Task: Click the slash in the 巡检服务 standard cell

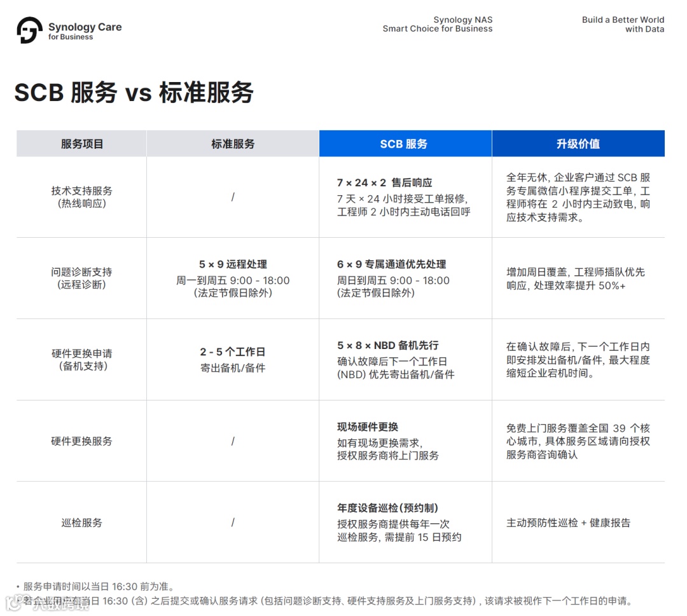Action: click(233, 523)
